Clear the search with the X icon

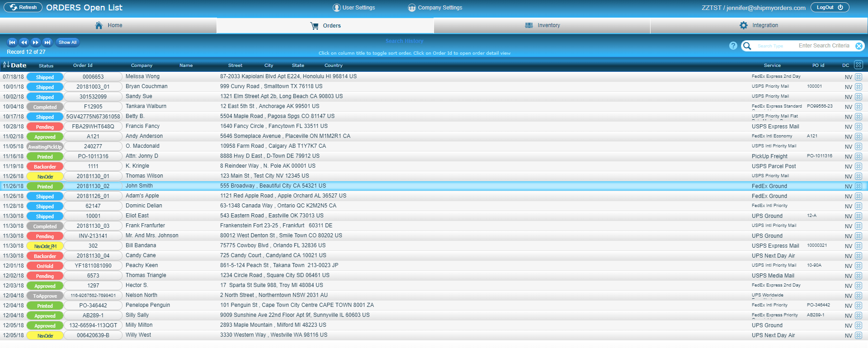pos(859,46)
